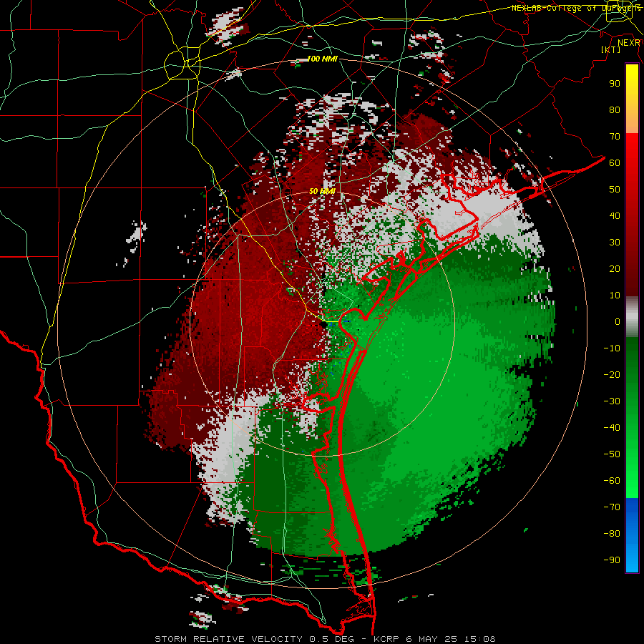Click the blue bottom segment of the color bar
Viewport: 644px width, 644px height.
click(x=632, y=535)
